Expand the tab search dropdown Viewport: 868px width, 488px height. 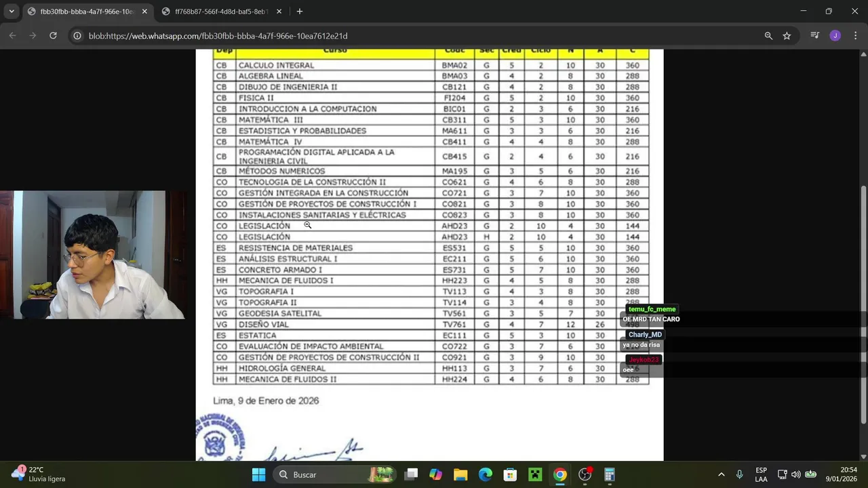click(x=12, y=12)
